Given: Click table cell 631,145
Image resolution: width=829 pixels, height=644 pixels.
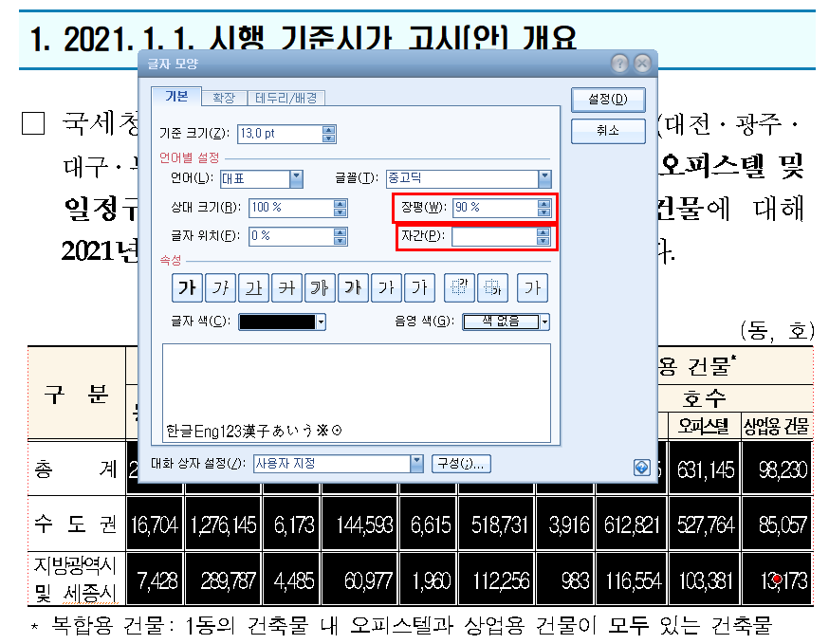Looking at the screenshot, I should 704,469.
